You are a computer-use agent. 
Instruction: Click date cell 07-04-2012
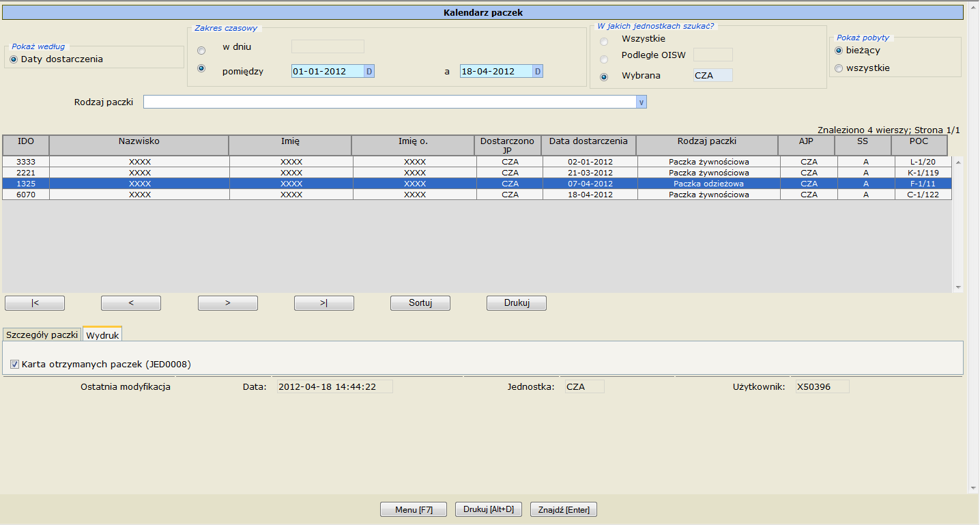pyautogui.click(x=590, y=184)
